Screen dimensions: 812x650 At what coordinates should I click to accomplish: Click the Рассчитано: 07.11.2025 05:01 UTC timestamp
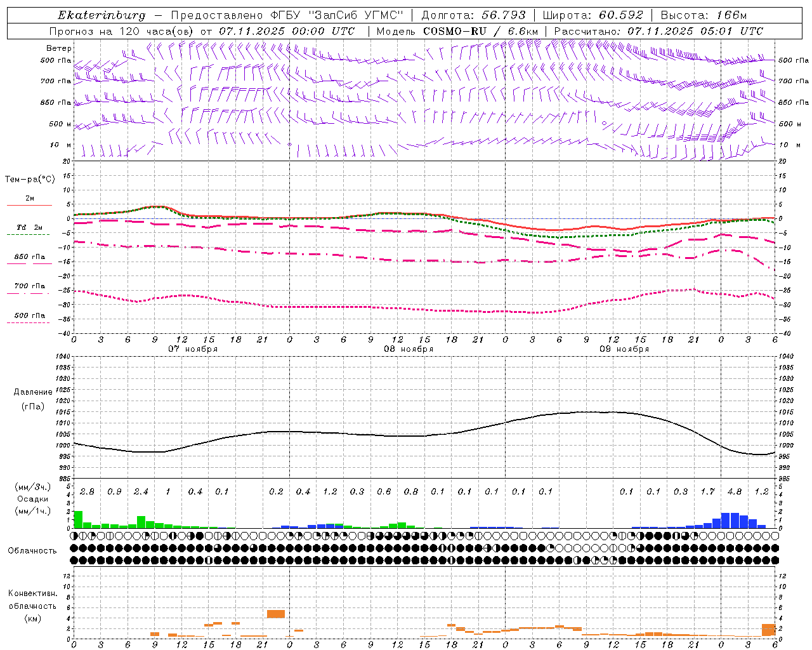(x=658, y=31)
